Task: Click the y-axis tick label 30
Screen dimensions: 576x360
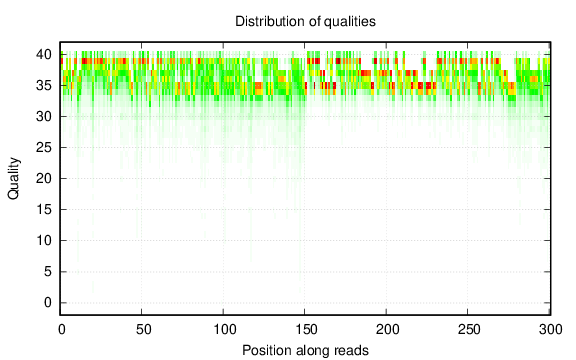Action: tap(43, 116)
